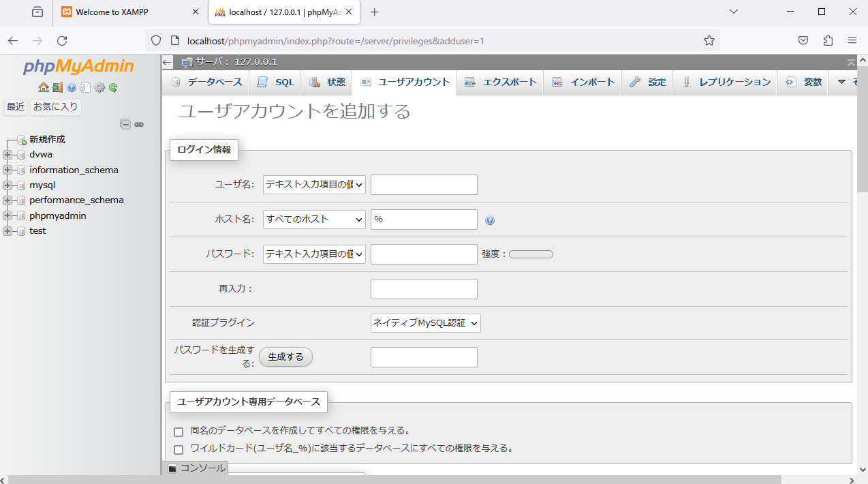868x484 pixels.
Task: Expand the mysql database tree node
Action: [x=7, y=185]
